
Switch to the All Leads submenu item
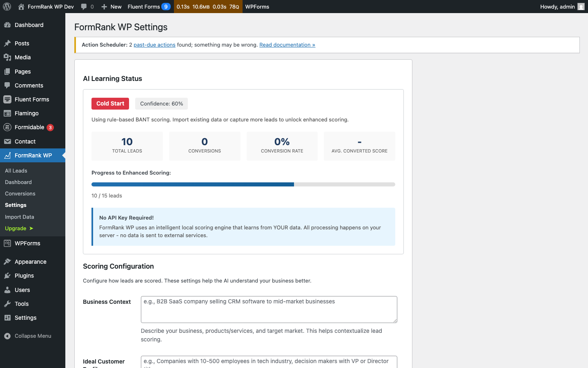point(16,171)
